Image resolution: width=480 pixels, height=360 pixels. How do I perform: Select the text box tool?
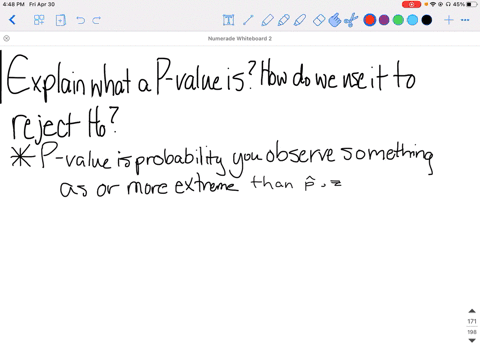click(x=228, y=20)
